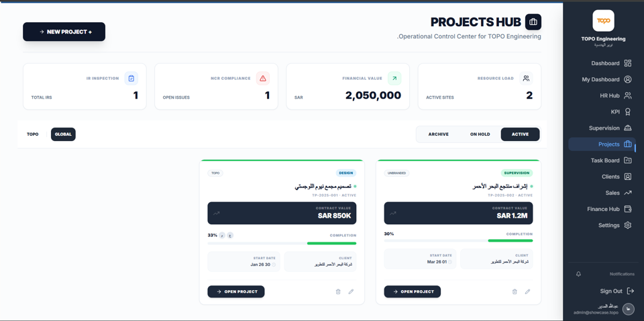Open Settings gear icon
Image resolution: width=644 pixels, height=321 pixels.
[x=627, y=225]
